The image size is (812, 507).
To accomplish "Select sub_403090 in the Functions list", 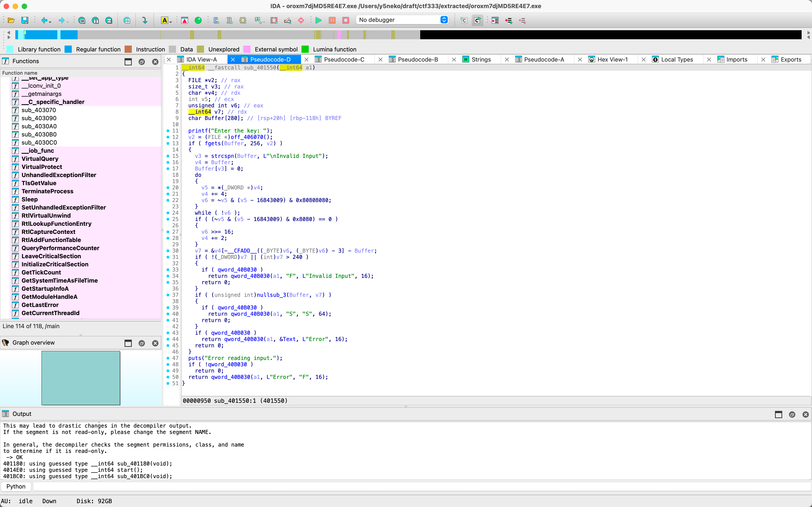I will pyautogui.click(x=39, y=118).
